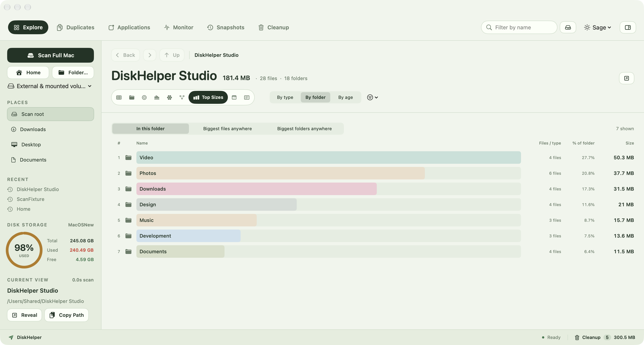Select the calendar view icon

[x=234, y=97]
